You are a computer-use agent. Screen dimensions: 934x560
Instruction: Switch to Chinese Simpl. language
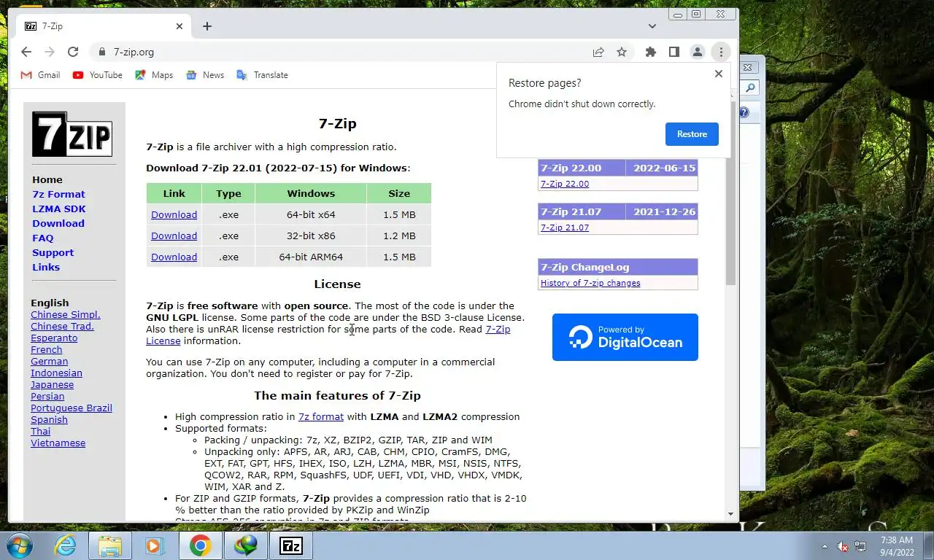click(x=66, y=314)
